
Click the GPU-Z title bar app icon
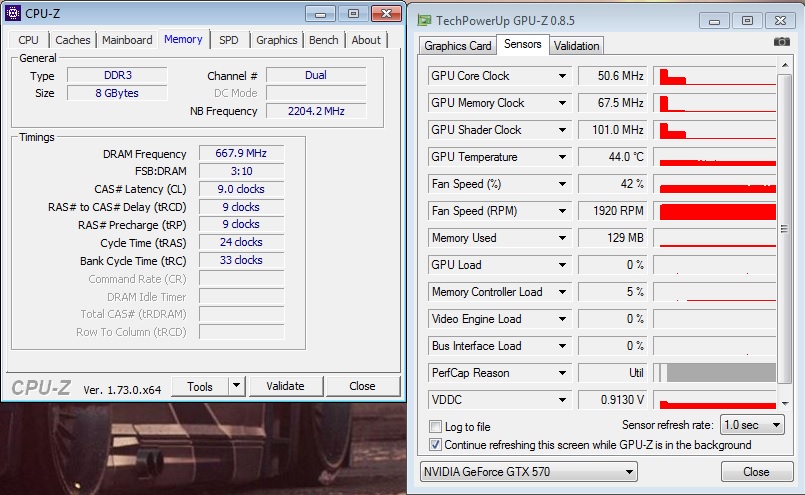coord(424,21)
